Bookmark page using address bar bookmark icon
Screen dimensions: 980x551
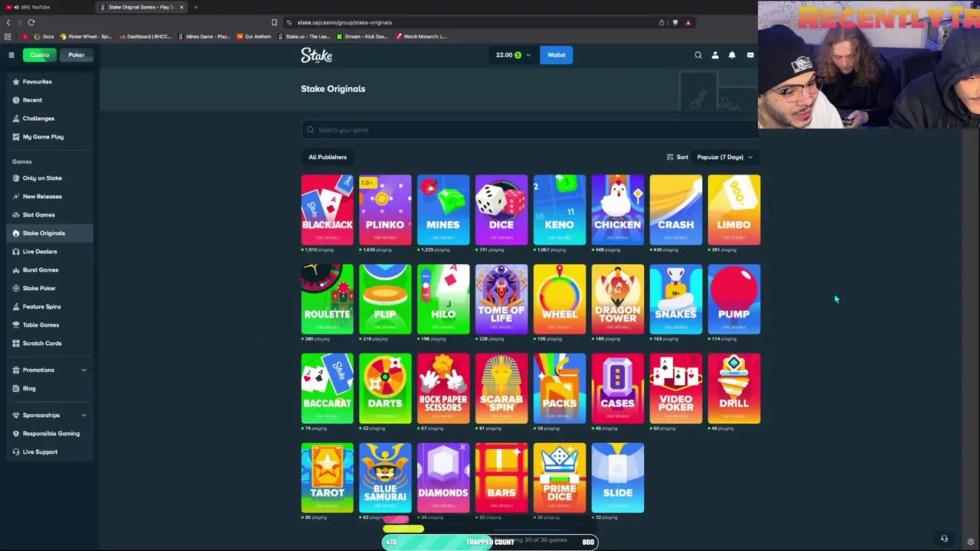pyautogui.click(x=274, y=22)
